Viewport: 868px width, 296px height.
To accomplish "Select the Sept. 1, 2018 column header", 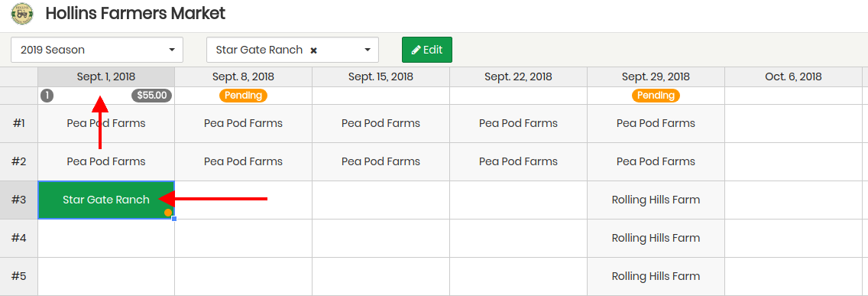I will (105, 77).
